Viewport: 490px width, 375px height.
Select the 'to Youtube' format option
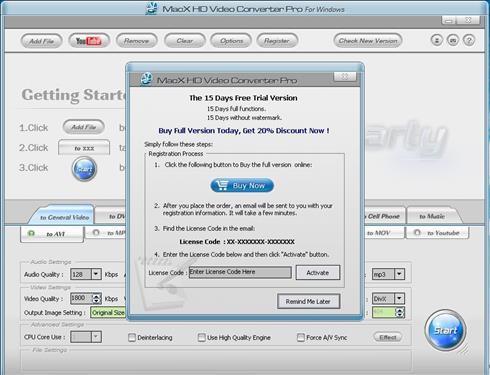(x=437, y=233)
